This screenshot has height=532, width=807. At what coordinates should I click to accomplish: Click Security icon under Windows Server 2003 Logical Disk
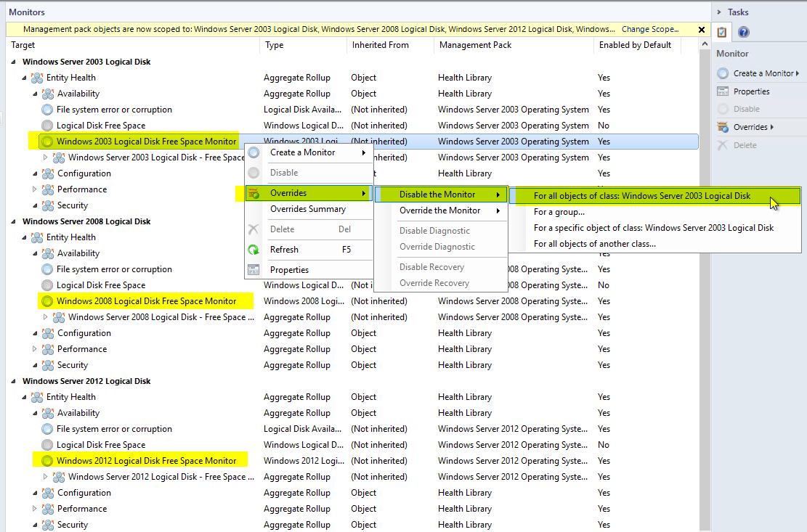pos(48,205)
